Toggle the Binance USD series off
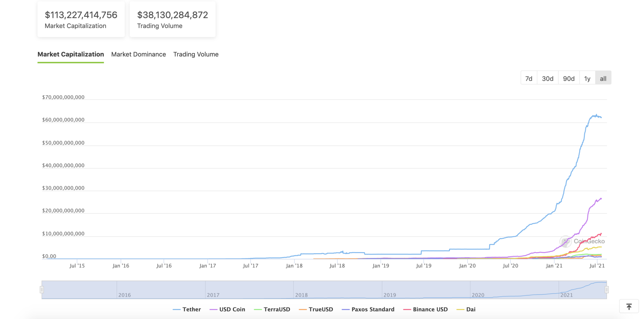Screen dimensions: 644x319 click(430, 309)
